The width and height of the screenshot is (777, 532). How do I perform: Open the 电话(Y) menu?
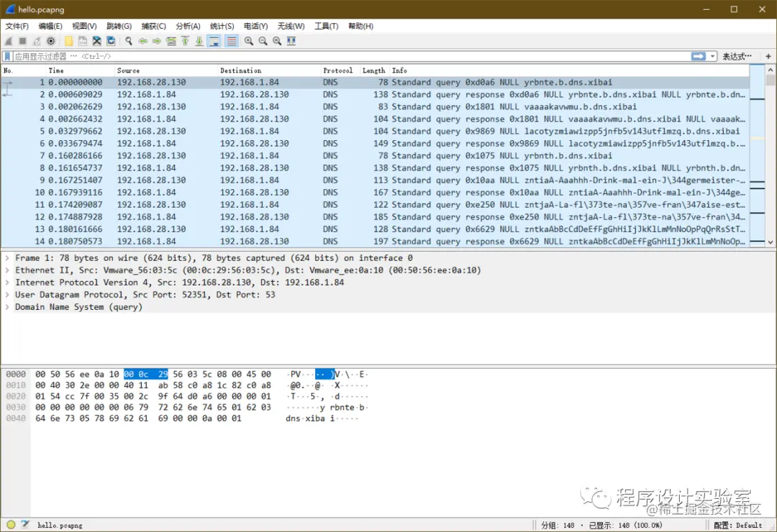coord(255,27)
